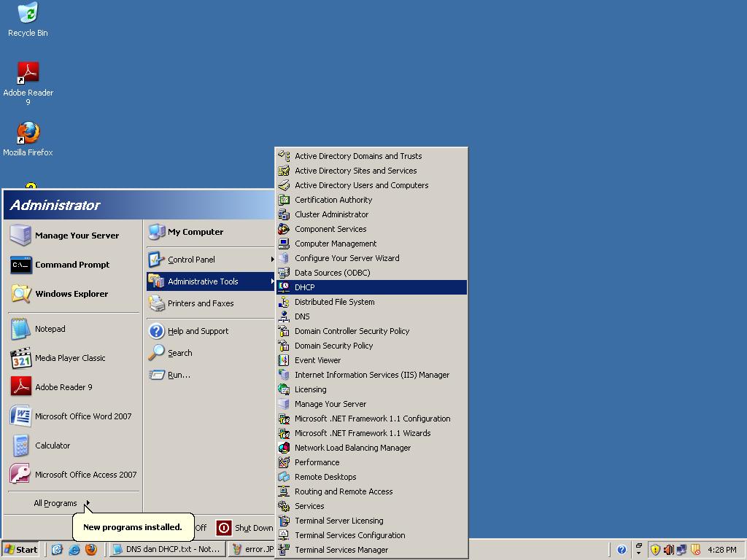
Task: Launch Adobe Reader 9 from Start menu
Action: tap(74, 387)
